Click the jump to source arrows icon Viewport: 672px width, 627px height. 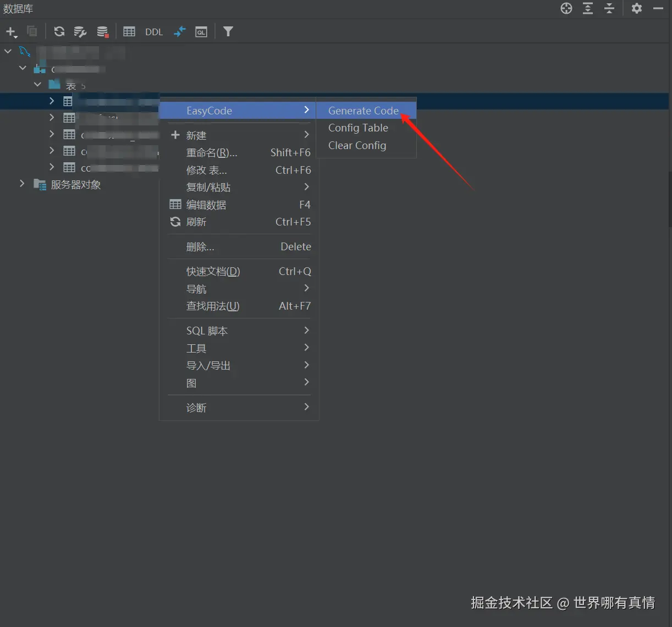[x=180, y=31]
